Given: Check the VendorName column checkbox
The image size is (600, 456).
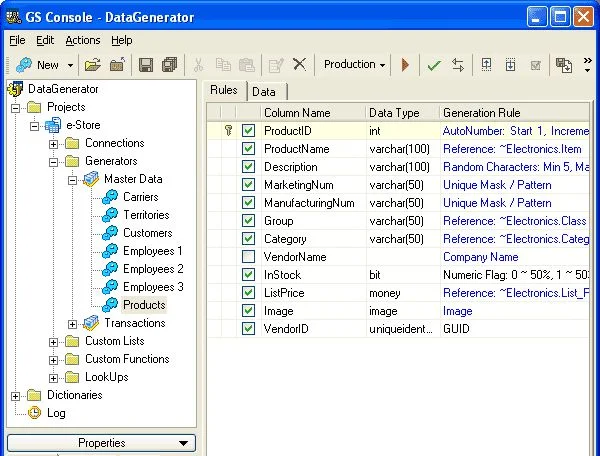Looking at the screenshot, I should point(248,257).
